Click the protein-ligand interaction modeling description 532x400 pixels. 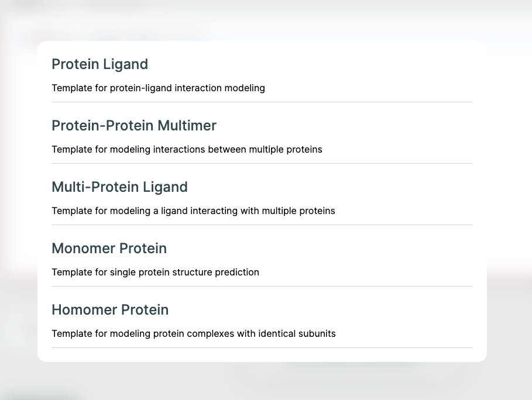click(x=158, y=88)
